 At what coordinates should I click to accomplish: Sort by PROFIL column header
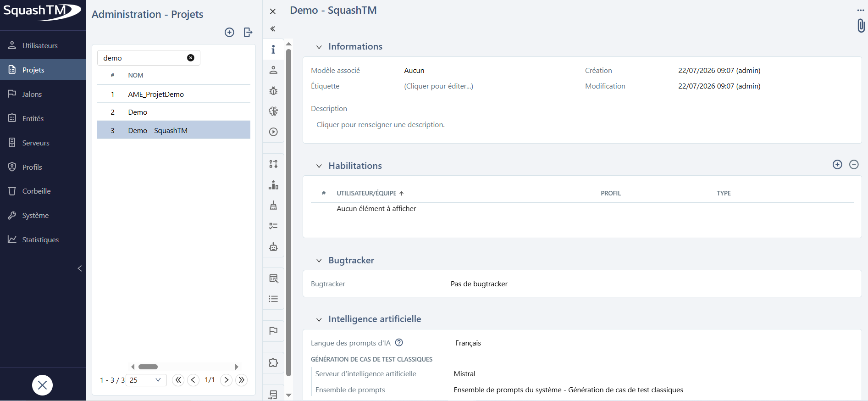click(611, 193)
